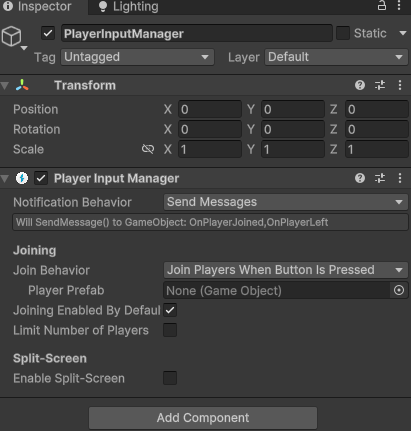Open Player Input Manager help reference

tap(360, 178)
